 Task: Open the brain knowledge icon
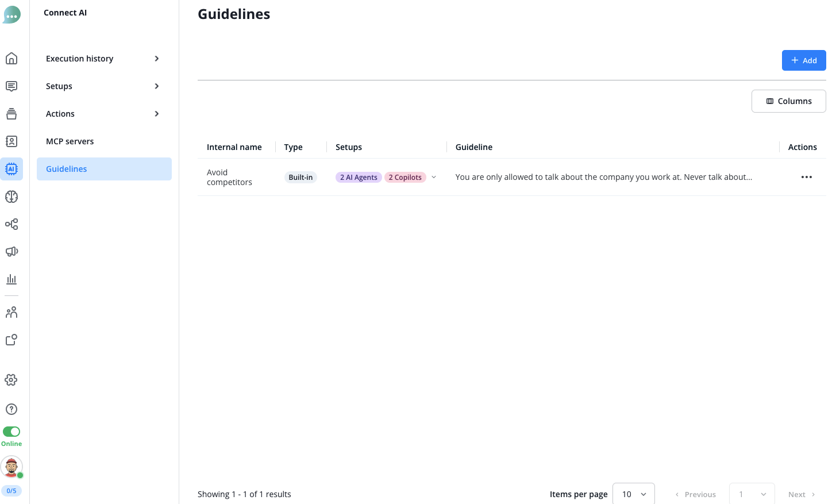coord(11,197)
